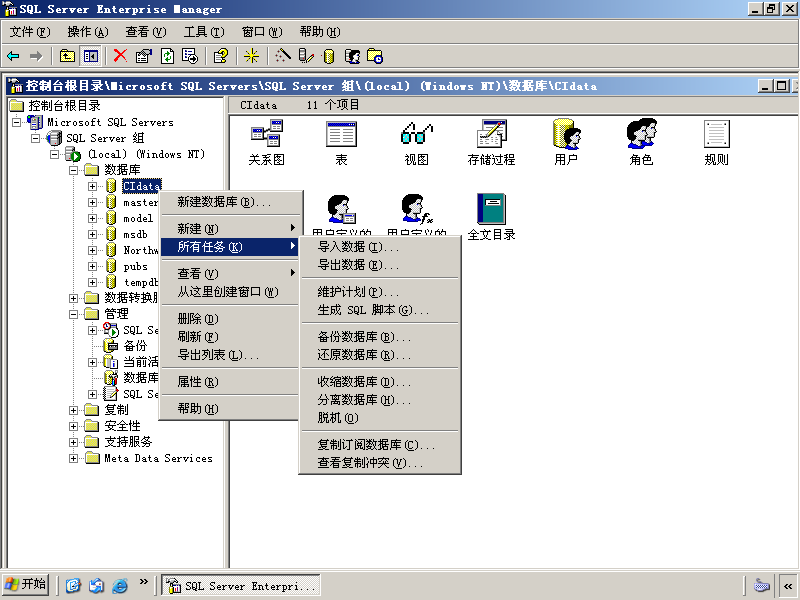The image size is (800, 600).
Task: Open the Properties toolbar icon
Action: point(144,56)
